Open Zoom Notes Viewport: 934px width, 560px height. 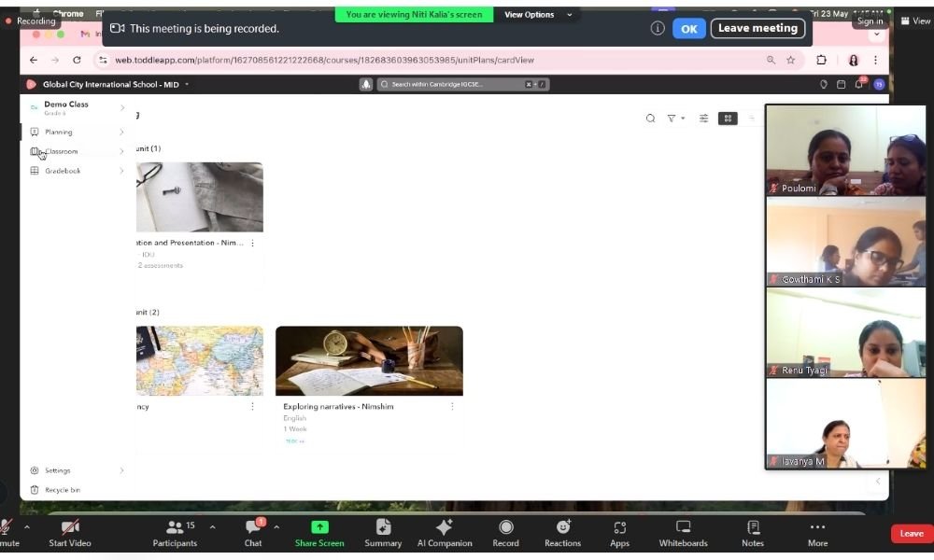(753, 533)
